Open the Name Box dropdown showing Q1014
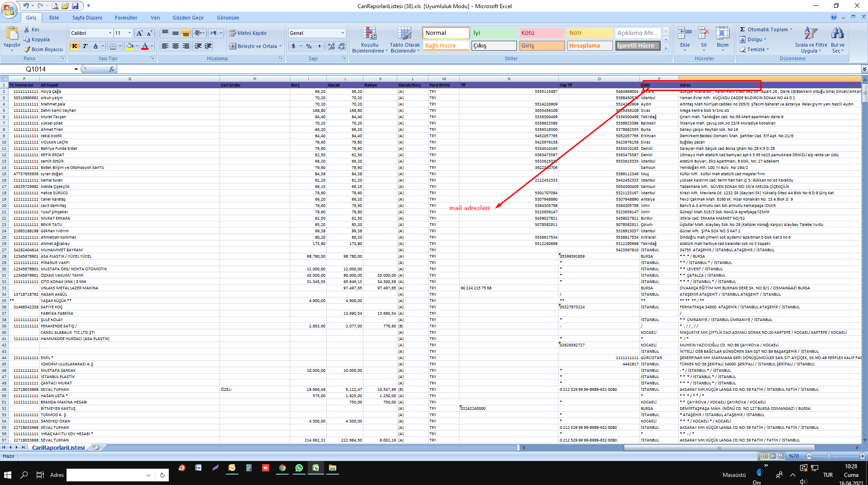 76,69
